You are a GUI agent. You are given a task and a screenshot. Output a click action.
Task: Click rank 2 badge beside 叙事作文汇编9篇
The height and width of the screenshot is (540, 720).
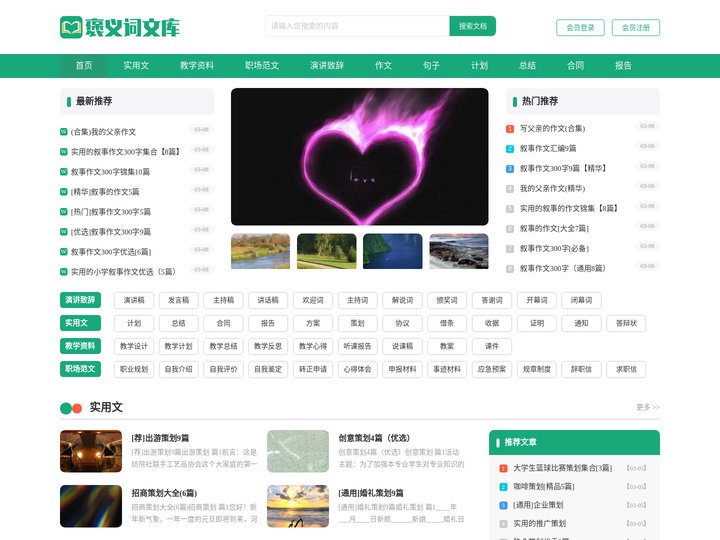tap(510, 149)
